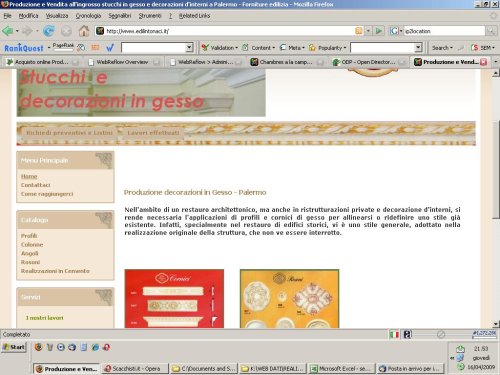This screenshot has height=375, width=500.
Task: Open the File menu
Action: (x=7, y=16)
